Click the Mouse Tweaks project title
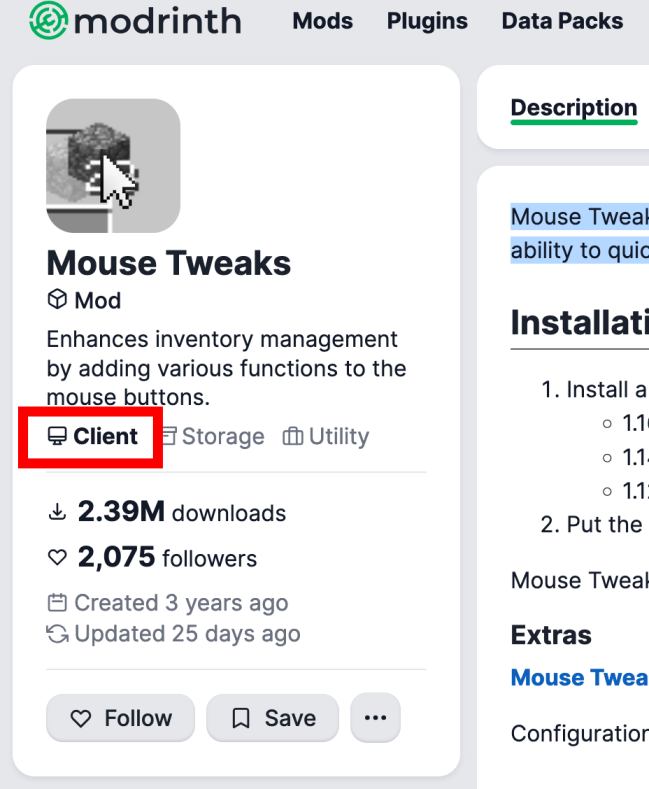 [169, 263]
